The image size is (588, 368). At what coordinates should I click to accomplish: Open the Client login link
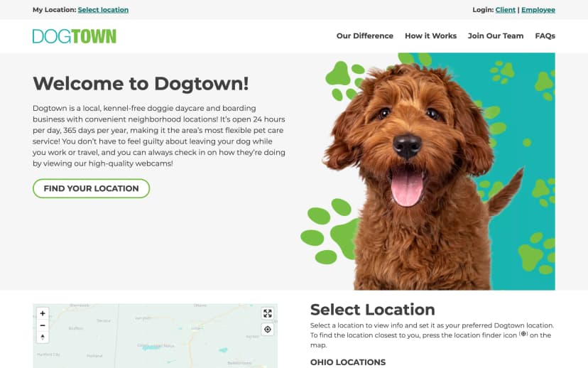pos(505,10)
